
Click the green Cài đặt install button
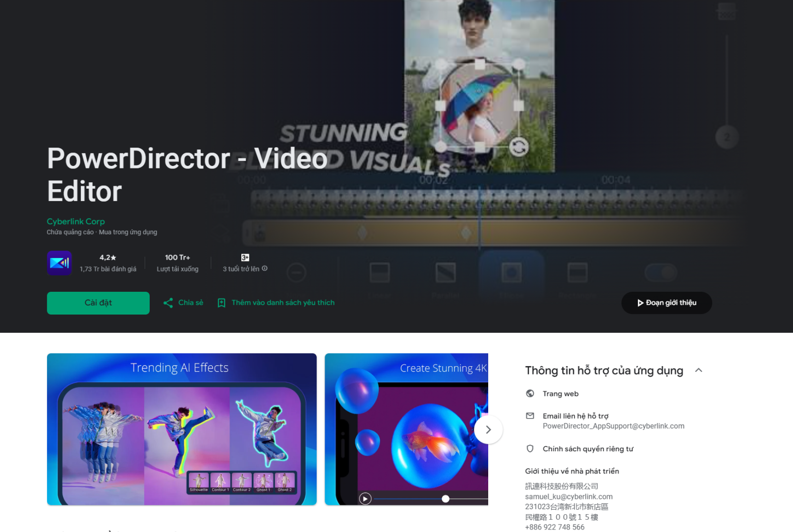coord(98,303)
